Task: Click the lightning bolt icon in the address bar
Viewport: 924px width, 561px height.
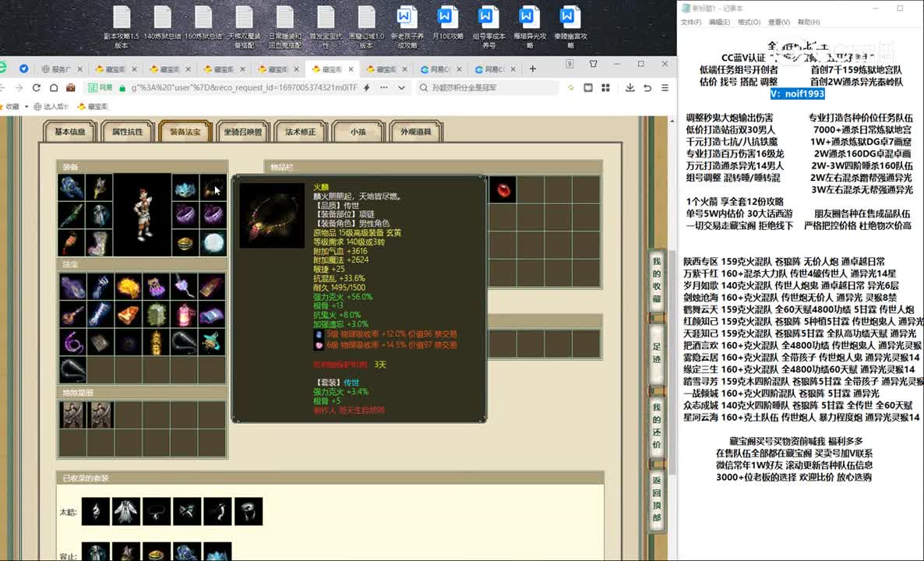Action: 366,87
